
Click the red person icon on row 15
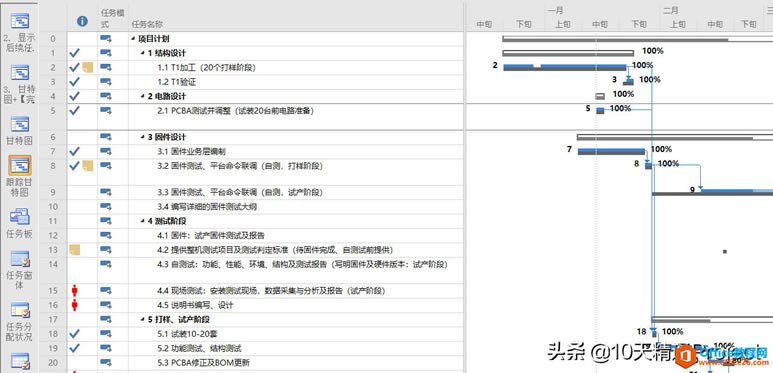[74, 291]
